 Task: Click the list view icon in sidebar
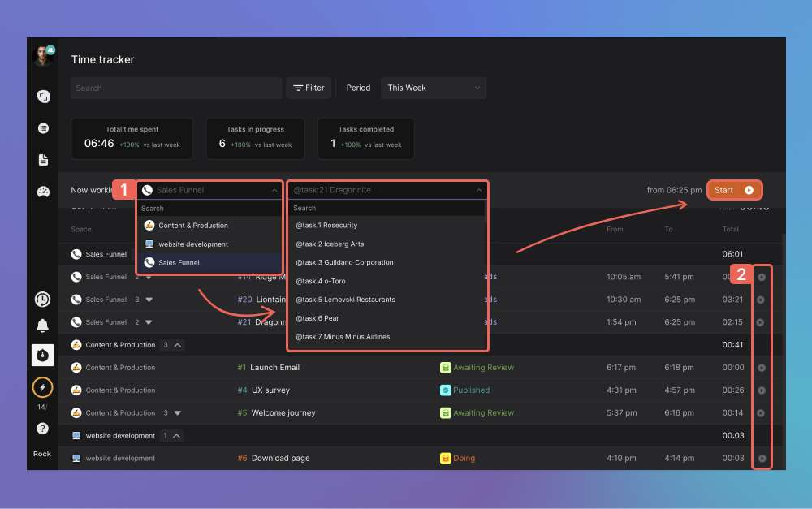point(43,128)
